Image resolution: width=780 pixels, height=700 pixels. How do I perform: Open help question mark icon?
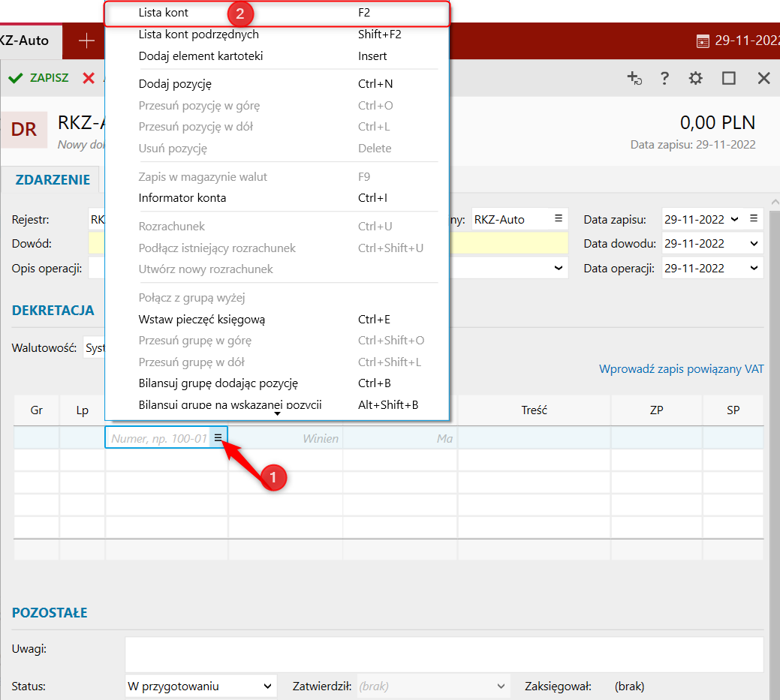point(664,78)
